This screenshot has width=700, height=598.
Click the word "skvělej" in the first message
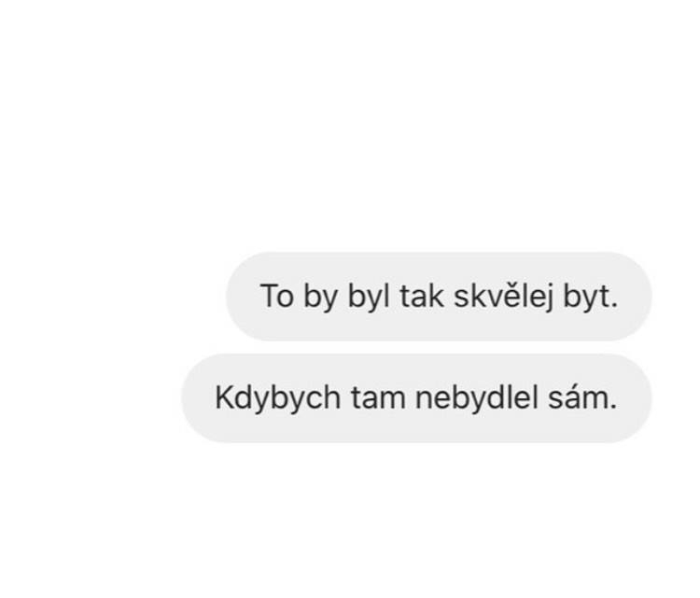504,298
